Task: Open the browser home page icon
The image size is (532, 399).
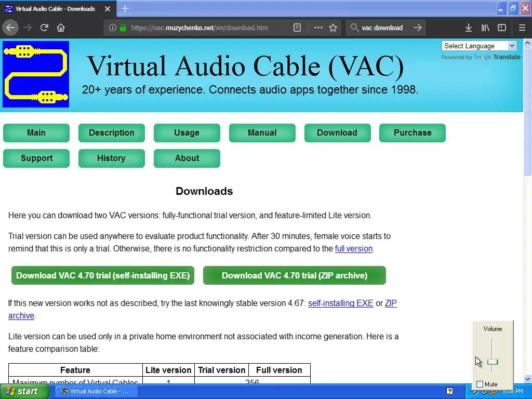Action: (x=61, y=28)
